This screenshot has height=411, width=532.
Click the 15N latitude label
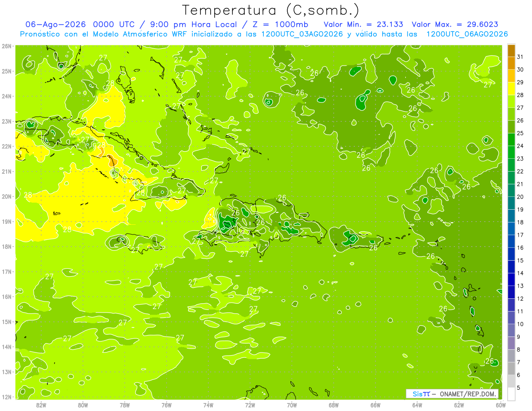[x=7, y=322]
